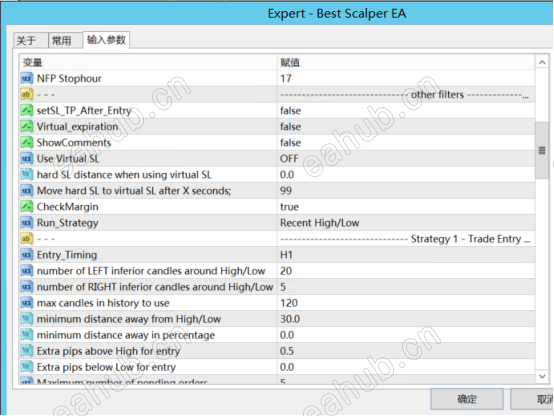This screenshot has width=554, height=416.
Task: Open the 常用 tab
Action: [x=65, y=40]
